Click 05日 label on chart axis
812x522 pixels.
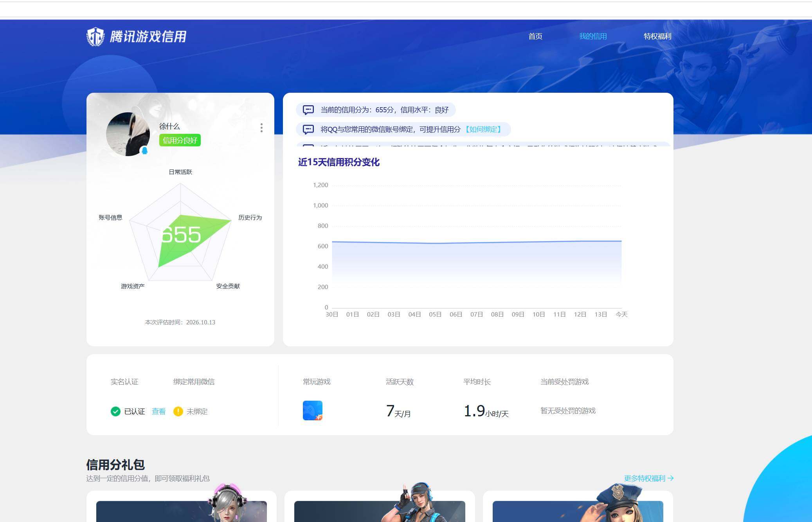435,314
